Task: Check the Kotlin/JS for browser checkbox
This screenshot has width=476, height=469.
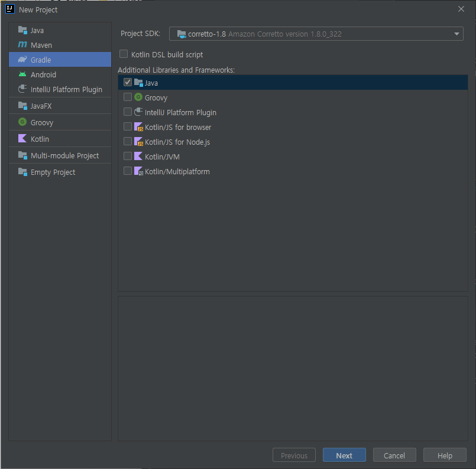Action: tap(128, 126)
